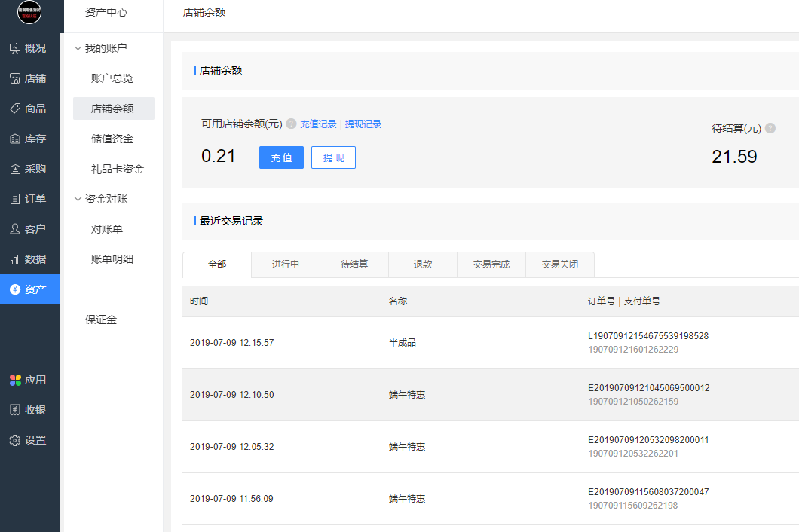The width and height of the screenshot is (799, 532).
Task: Show help tooltip for 待结算
Action: pyautogui.click(x=770, y=128)
